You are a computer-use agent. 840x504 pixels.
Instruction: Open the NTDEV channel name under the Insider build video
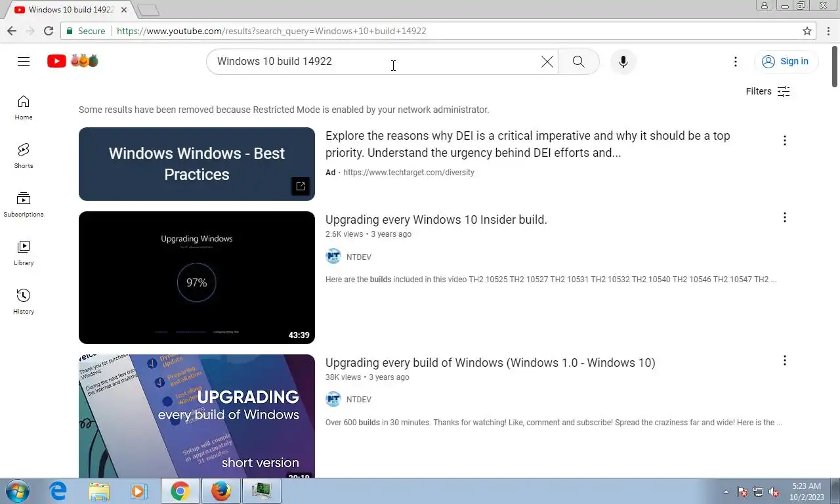point(359,257)
